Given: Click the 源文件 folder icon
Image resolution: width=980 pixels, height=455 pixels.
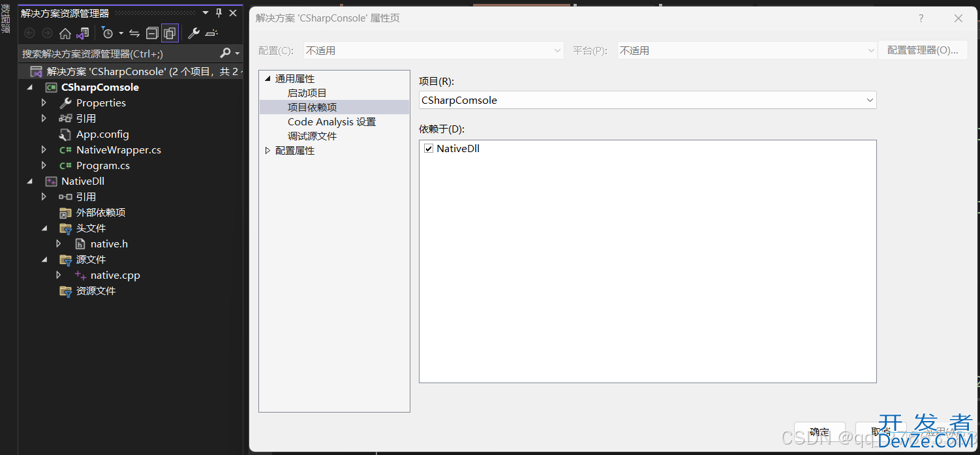Looking at the screenshot, I should pos(65,260).
